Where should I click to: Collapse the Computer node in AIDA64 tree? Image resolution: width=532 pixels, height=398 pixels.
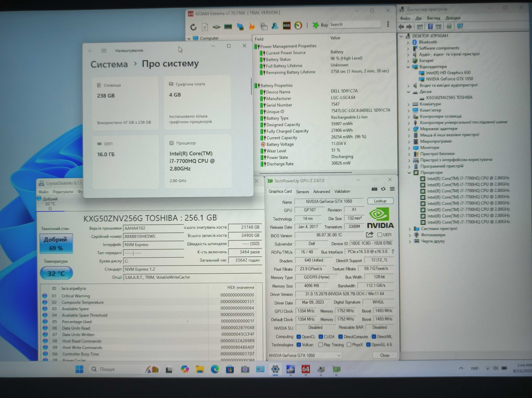click(x=189, y=39)
